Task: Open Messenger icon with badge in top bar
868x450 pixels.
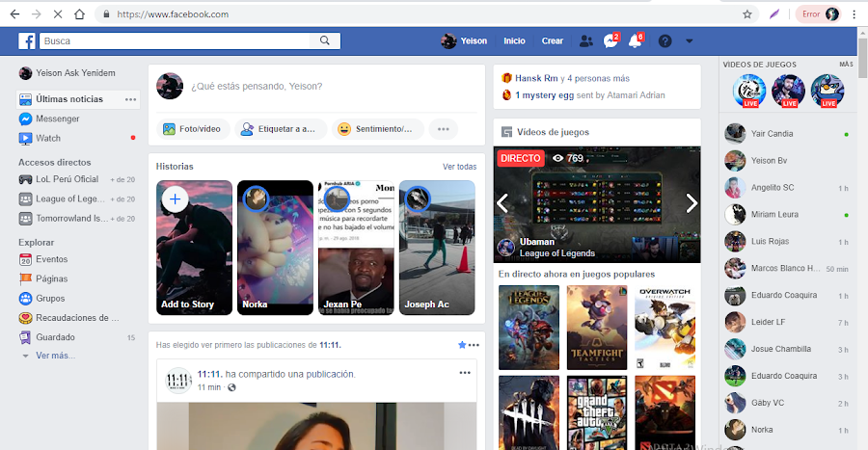Action: pos(610,40)
